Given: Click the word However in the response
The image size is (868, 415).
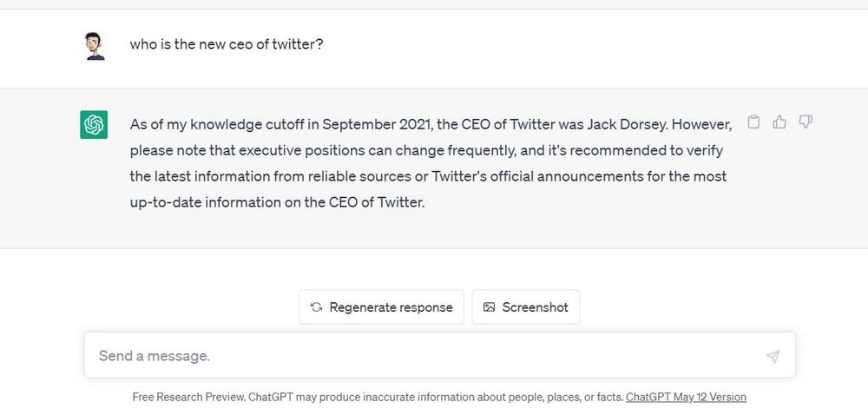Looking at the screenshot, I should pyautogui.click(x=702, y=124).
